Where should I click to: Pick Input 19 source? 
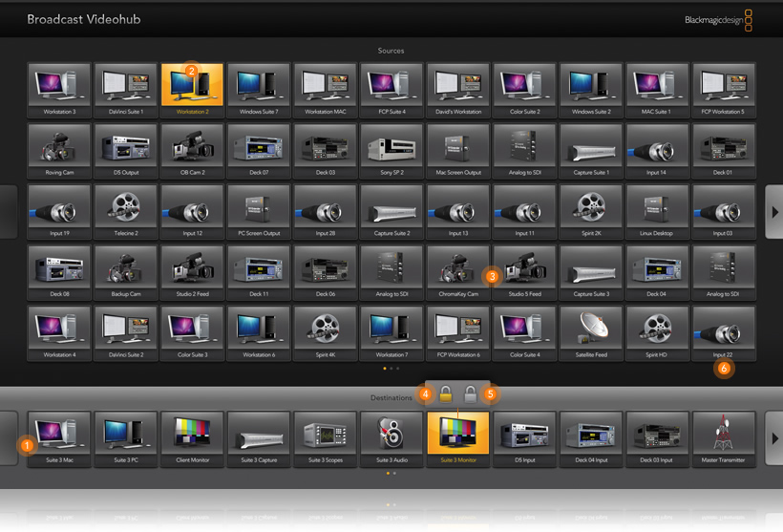click(59, 212)
